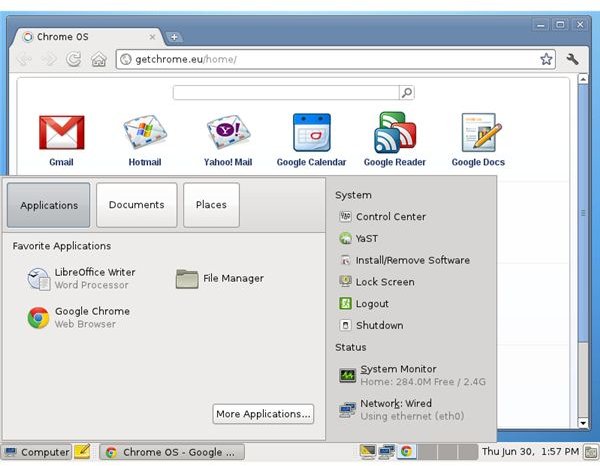This screenshot has width=600, height=466.
Task: Go forward in browser history
Action: (49, 59)
